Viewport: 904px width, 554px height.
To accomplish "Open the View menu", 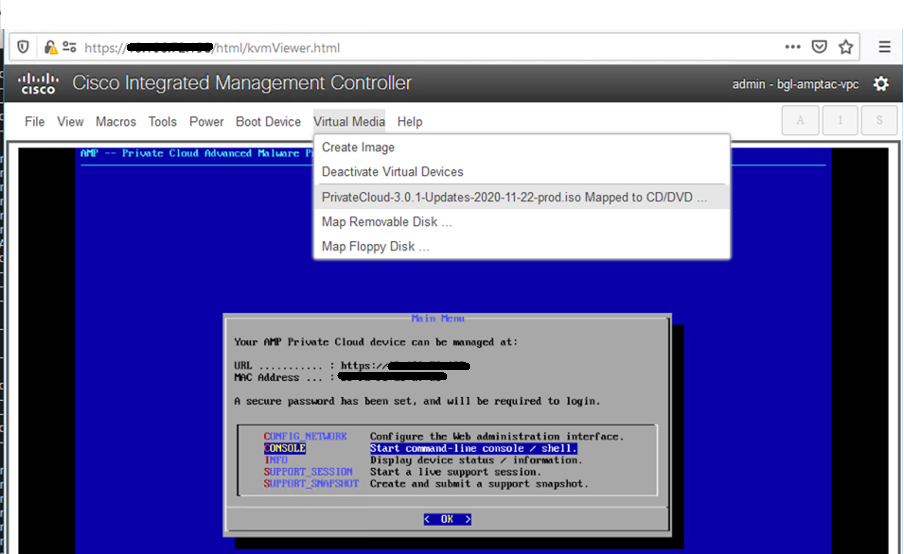I will tap(70, 122).
